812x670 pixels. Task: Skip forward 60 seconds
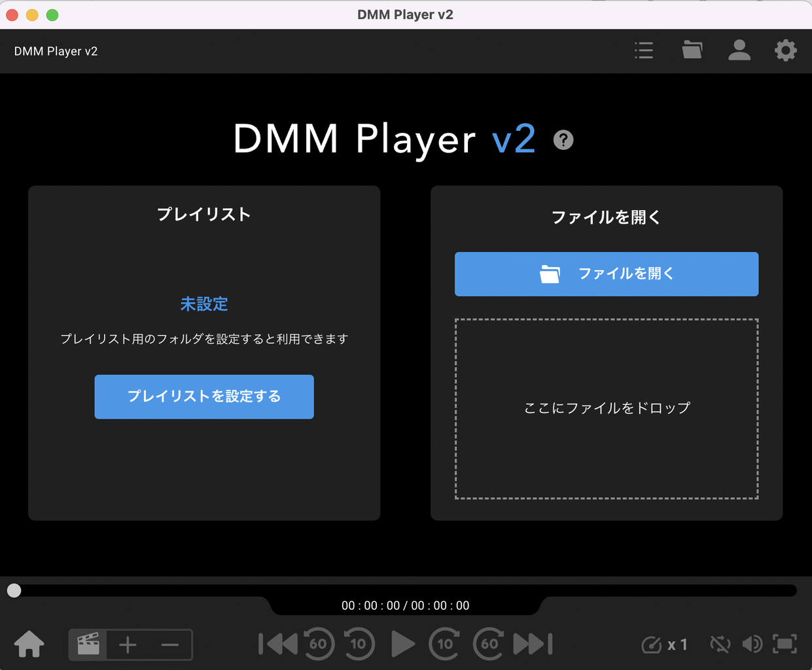click(489, 644)
